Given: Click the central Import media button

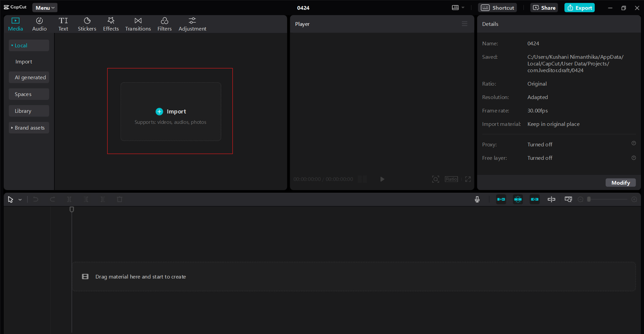Looking at the screenshot, I should 171,112.
